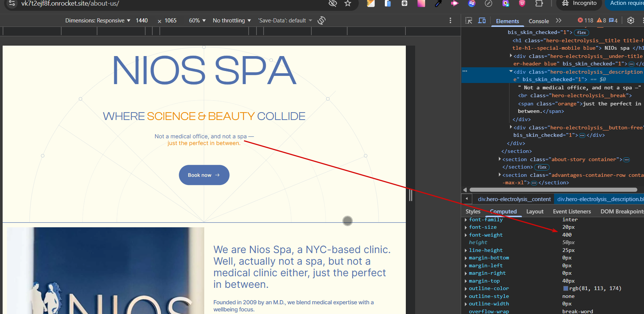Click the viewport resize handle on right edge
644x314 pixels.
pyautogui.click(x=411, y=195)
